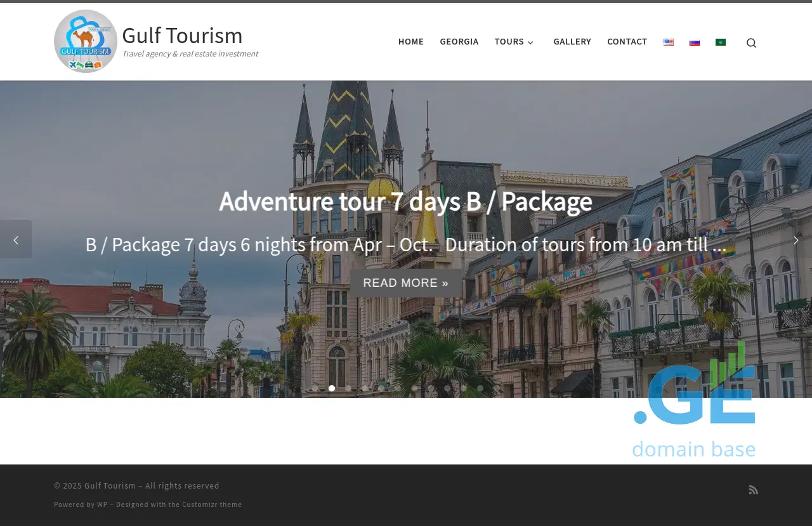Open the Georgia menu item
This screenshot has height=526, width=812.
pyautogui.click(x=459, y=42)
